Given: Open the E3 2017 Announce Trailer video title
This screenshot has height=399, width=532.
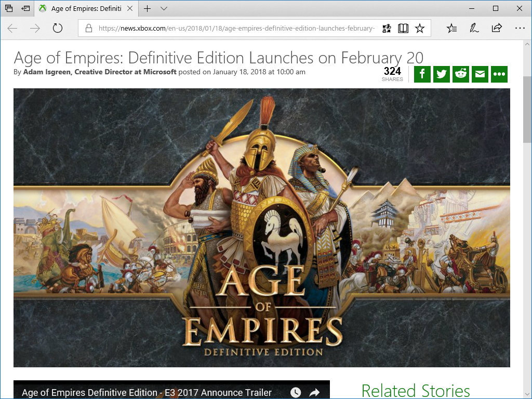Looking at the screenshot, I should click(147, 393).
